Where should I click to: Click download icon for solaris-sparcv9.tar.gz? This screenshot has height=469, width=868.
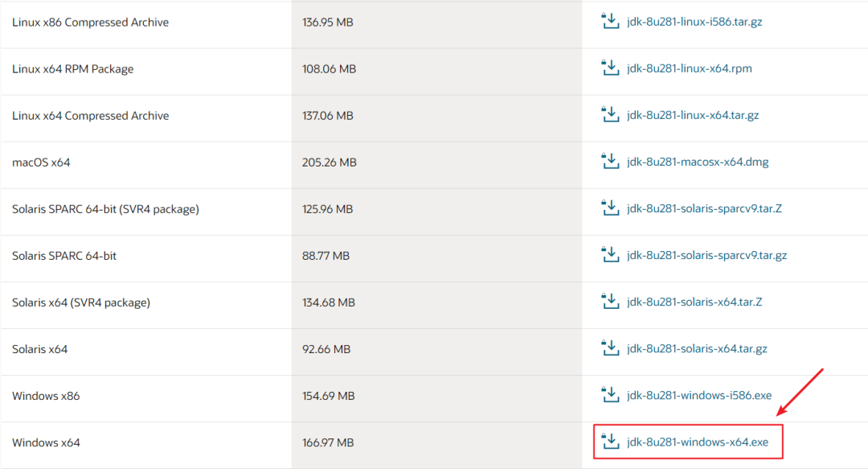point(610,255)
